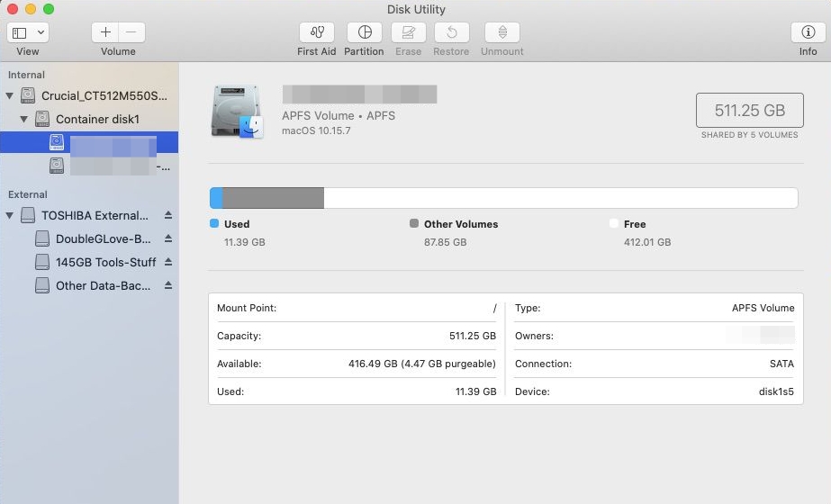Click the Unmount toolbar icon
The width and height of the screenshot is (831, 504).
[x=501, y=33]
